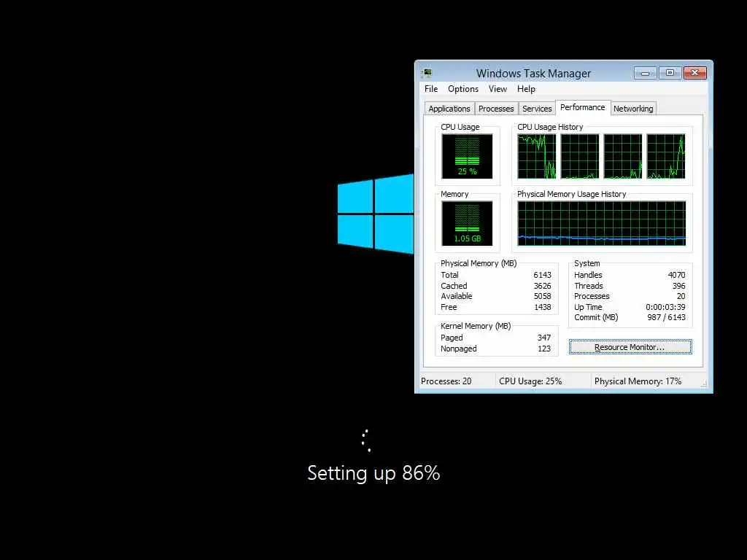This screenshot has width=747, height=560.
Task: Maximize the Task Manager window
Action: [670, 73]
